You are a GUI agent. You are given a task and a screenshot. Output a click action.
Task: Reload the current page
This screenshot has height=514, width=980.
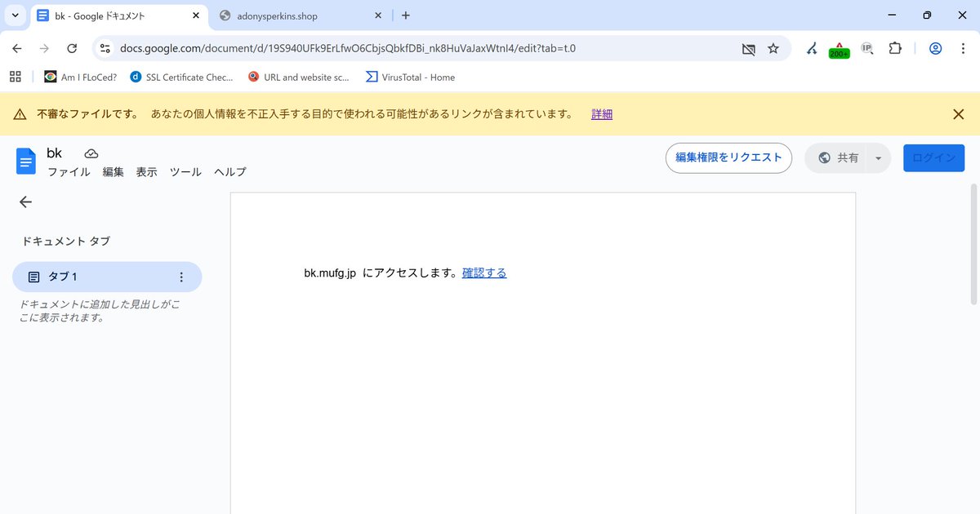tap(72, 48)
